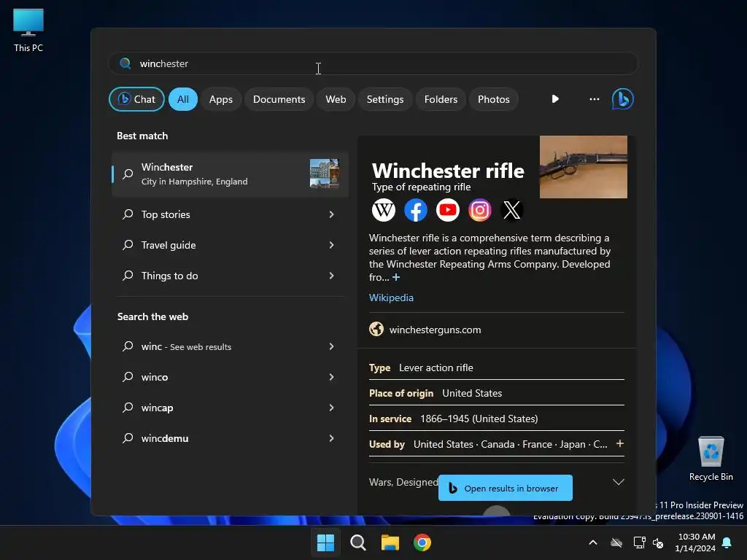Open the taskbar clock and date
Viewport: 747px width, 560px height.
[x=695, y=542]
